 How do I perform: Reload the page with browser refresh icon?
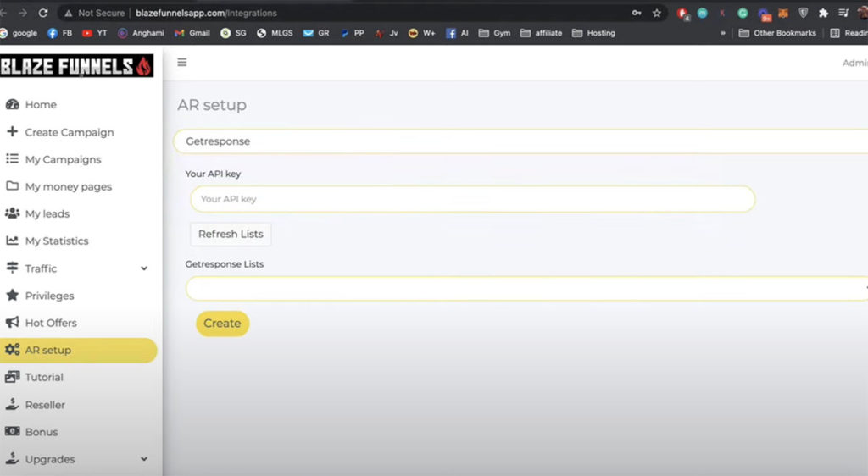point(43,13)
